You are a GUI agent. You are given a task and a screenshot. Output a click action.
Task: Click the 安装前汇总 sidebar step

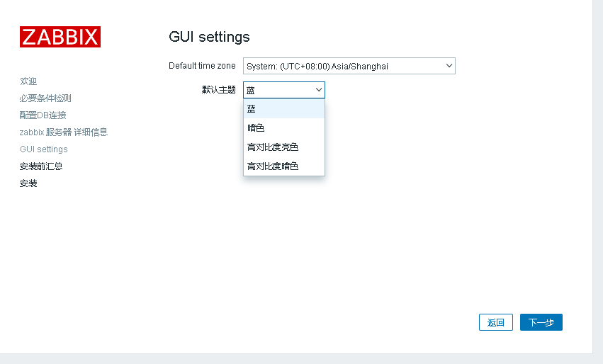[x=41, y=166]
